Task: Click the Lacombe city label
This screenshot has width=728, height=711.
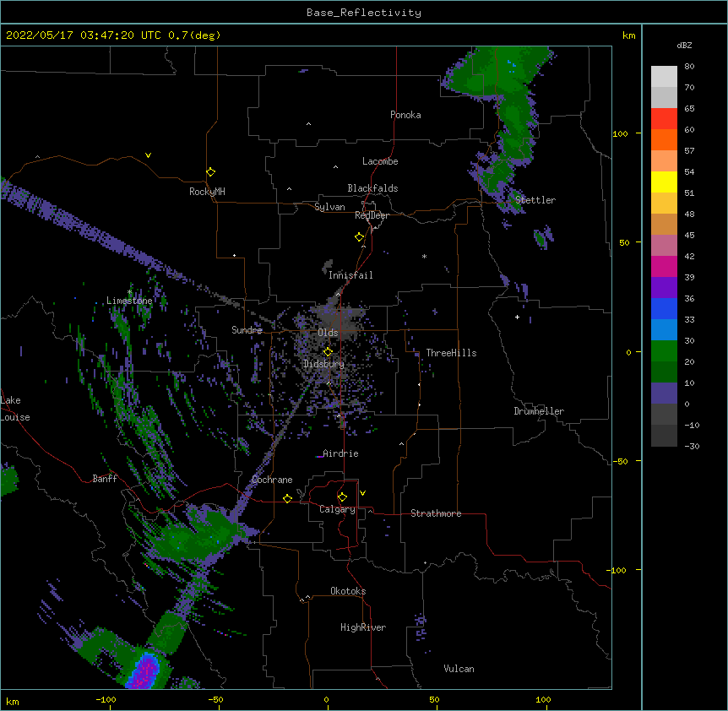Action: pyautogui.click(x=380, y=161)
